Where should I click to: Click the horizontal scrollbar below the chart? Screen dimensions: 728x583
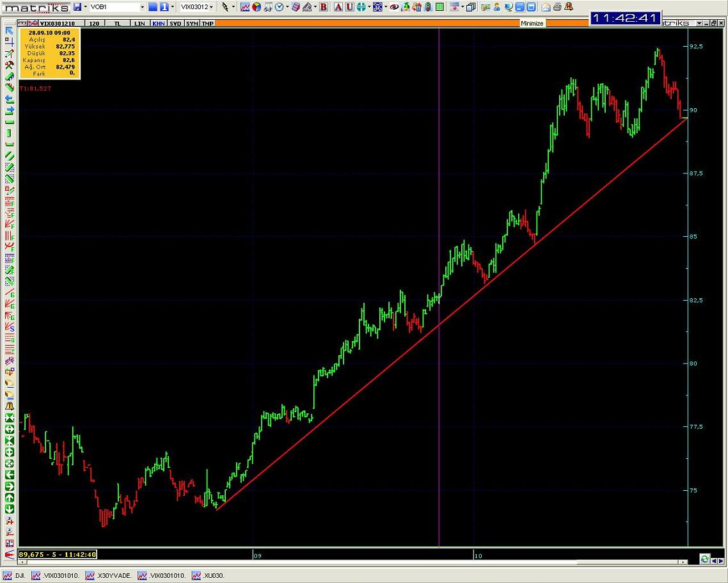(x=352, y=562)
